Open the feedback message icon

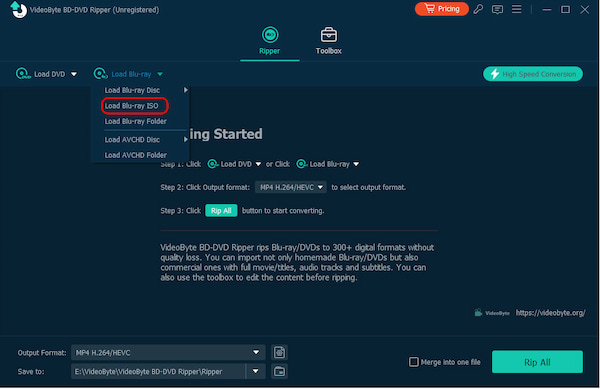[x=497, y=9]
